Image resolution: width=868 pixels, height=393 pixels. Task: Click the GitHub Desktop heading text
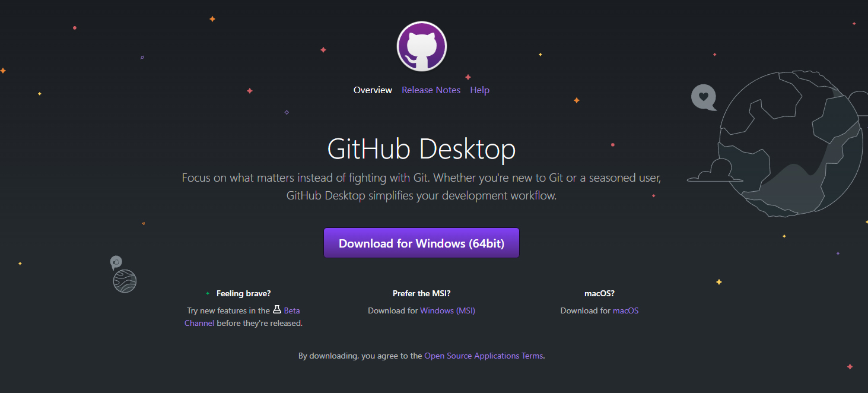pos(421,149)
